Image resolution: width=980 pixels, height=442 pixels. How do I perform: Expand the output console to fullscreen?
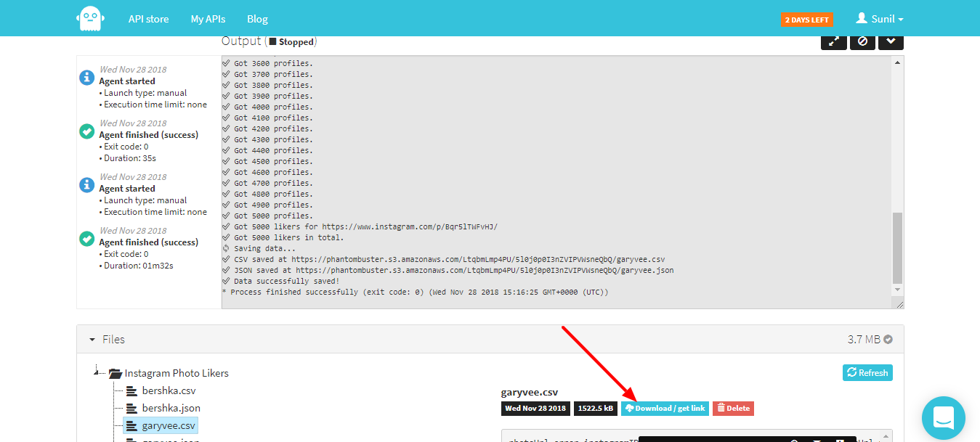834,41
